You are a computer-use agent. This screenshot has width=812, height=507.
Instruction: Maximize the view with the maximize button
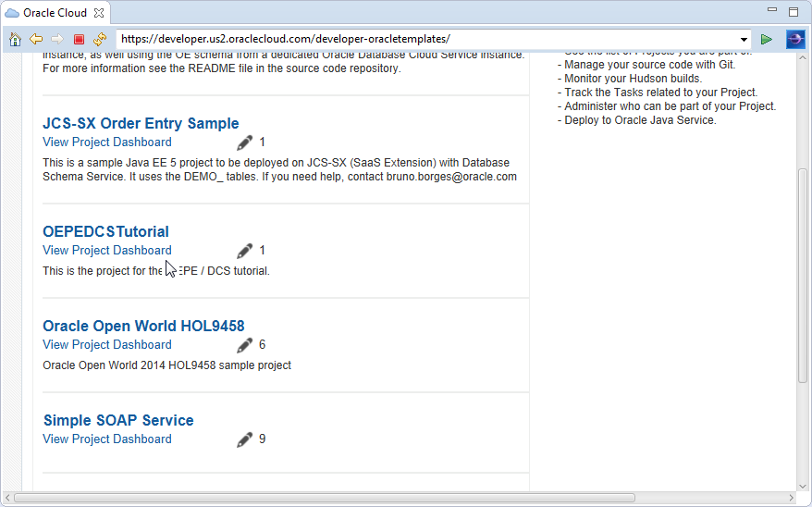point(794,12)
